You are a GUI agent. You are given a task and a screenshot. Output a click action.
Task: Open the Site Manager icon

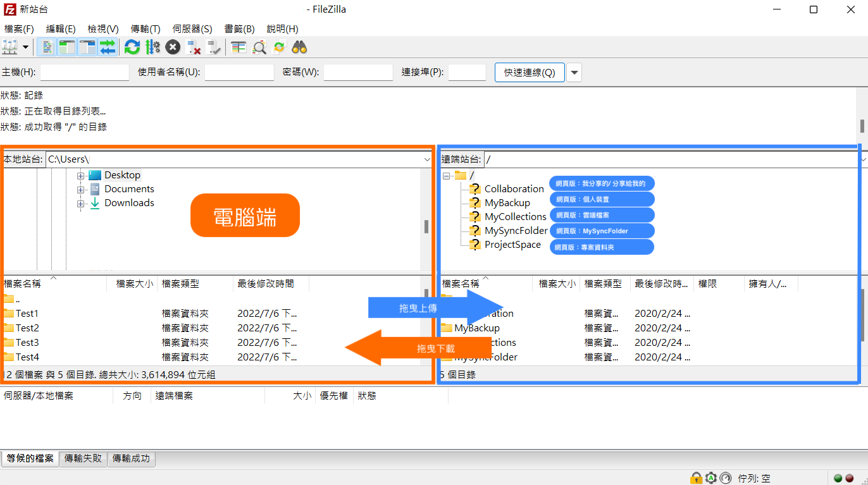tap(10, 47)
